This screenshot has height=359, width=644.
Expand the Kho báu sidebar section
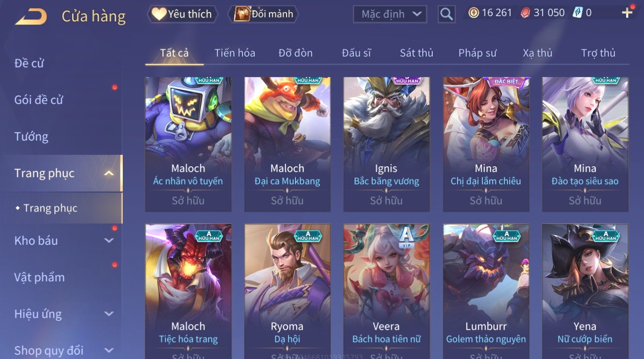pyautogui.click(x=109, y=241)
